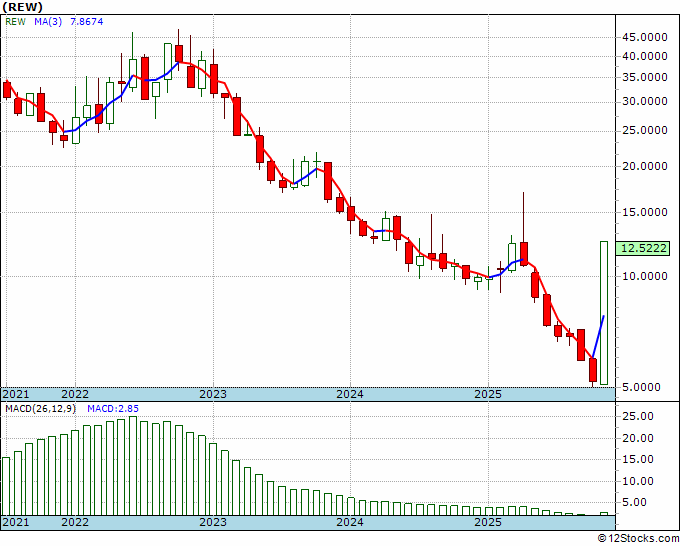Click 2024 on the price chart timeline
The height and width of the screenshot is (546, 680).
point(349,394)
